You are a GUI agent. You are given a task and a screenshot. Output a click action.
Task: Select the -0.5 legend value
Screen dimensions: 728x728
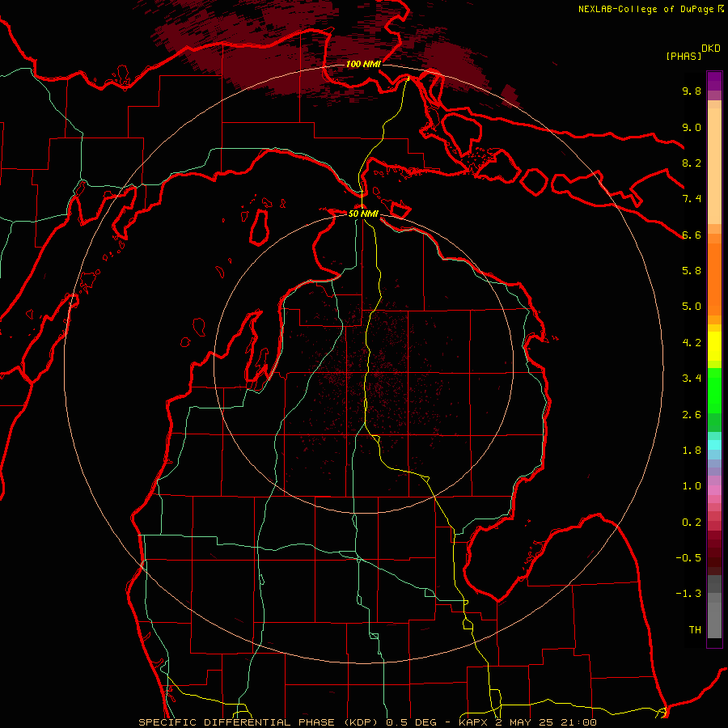pyautogui.click(x=688, y=558)
